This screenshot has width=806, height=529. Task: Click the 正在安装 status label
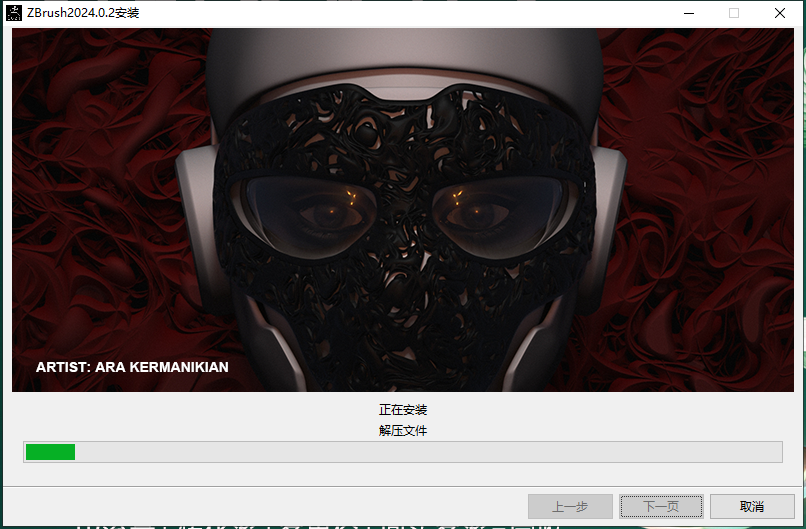403,410
